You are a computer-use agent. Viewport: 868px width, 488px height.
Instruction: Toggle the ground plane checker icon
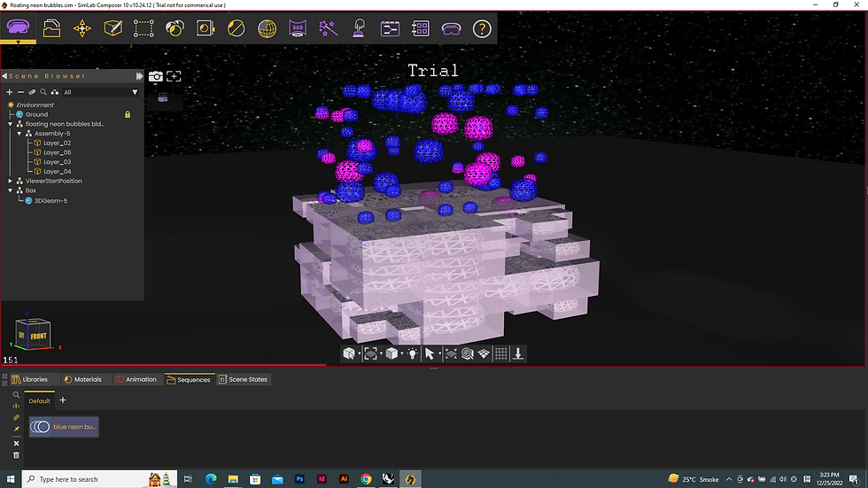pyautogui.click(x=484, y=353)
